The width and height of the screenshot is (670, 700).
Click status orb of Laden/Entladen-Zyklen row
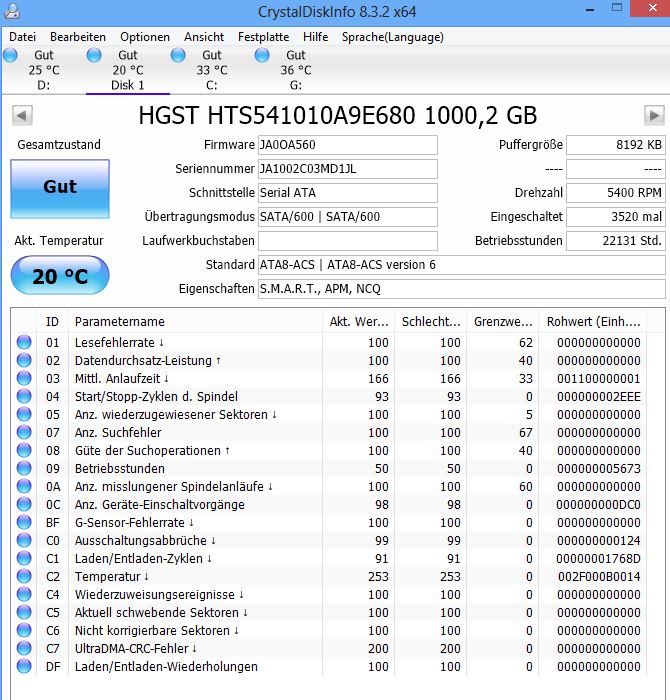pyautogui.click(x=24, y=558)
